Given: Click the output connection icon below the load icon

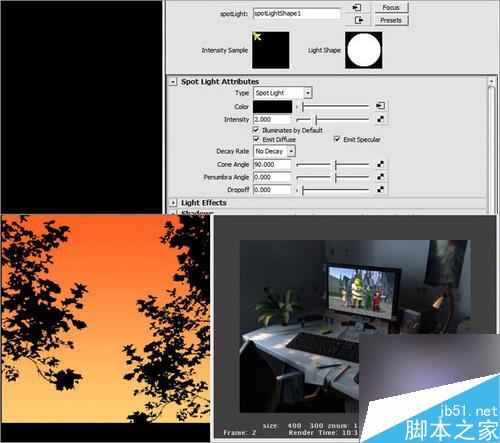Looking at the screenshot, I should [359, 20].
